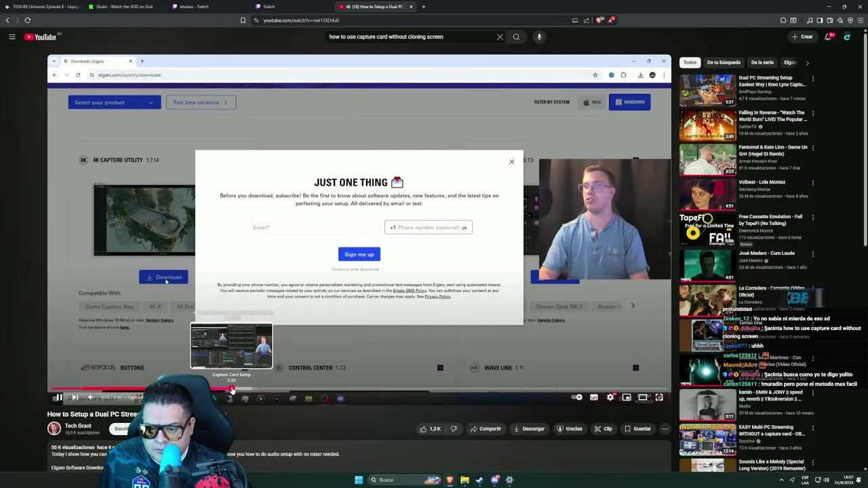
Task: Switch to the elxokas Twitch tab
Action: pyautogui.click(x=209, y=7)
